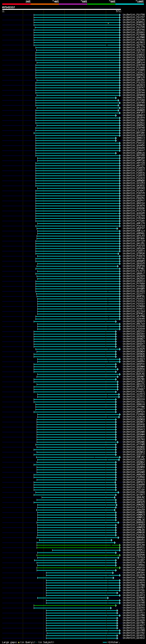Image resolution: width=146 pixels, height=644 pixels.
Task: Click the 'Large gaps' legend text
Action: click(x=9, y=642)
